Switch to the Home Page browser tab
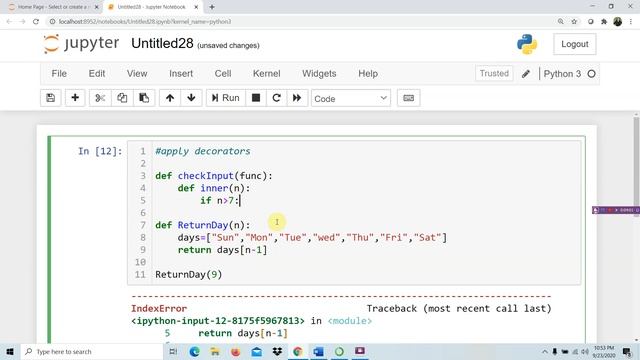640x360 pixels. click(x=52, y=7)
